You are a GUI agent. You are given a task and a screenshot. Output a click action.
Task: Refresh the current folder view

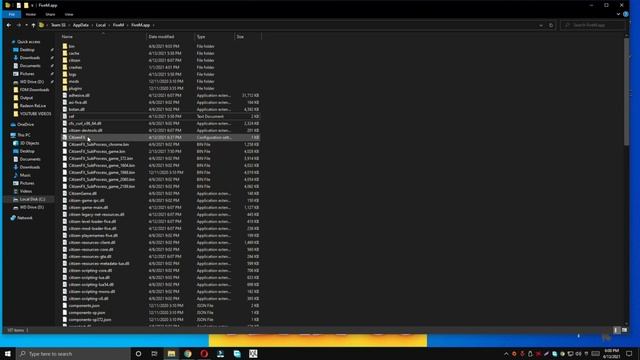[x=551, y=25]
